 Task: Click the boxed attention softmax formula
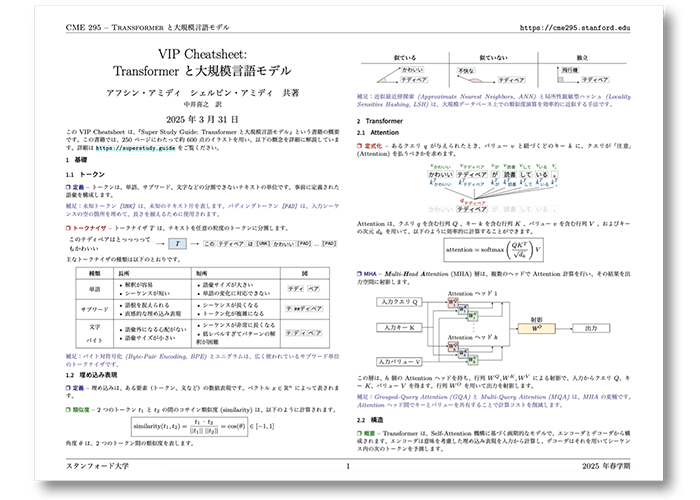(x=493, y=250)
